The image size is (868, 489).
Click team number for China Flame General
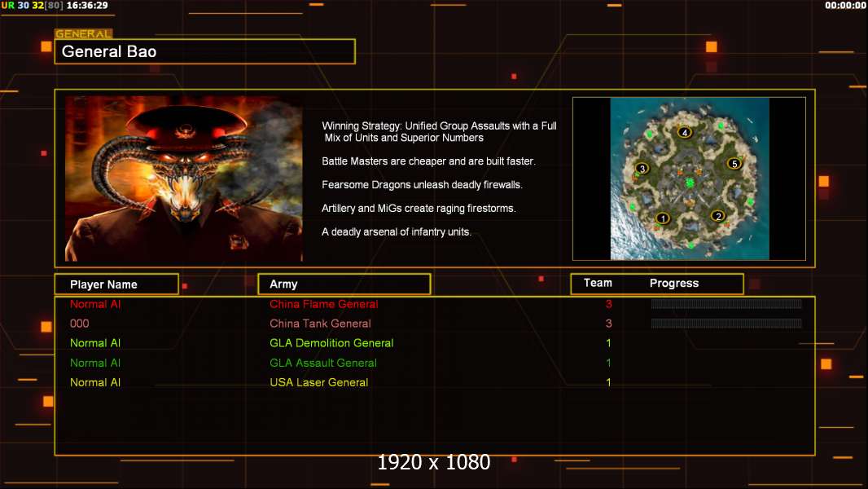click(608, 303)
